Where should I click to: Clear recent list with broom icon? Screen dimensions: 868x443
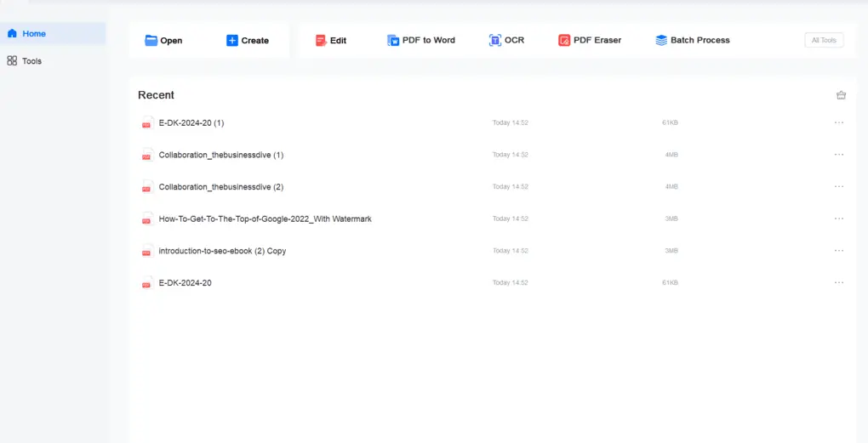pos(841,95)
